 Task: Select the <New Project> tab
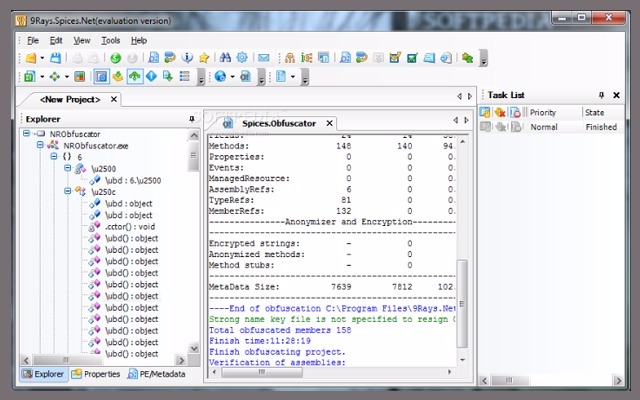click(70, 100)
